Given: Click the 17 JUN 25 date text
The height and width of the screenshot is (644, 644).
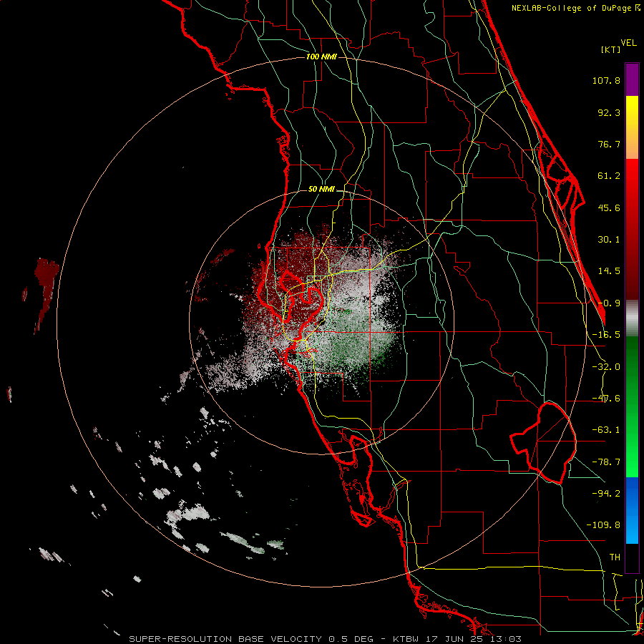Looking at the screenshot, I should 455,639.
